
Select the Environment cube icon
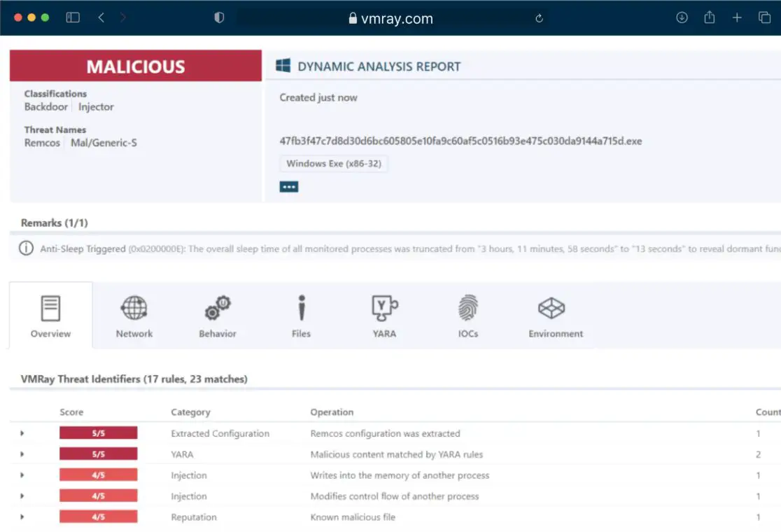[x=551, y=307]
